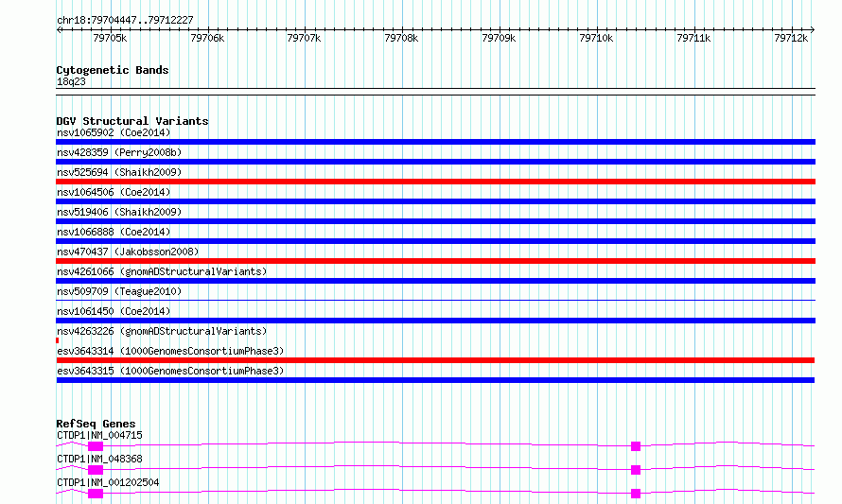842x504 pixels.
Task: Click NM_001202504 exon near 79710k
Action: click(x=636, y=494)
